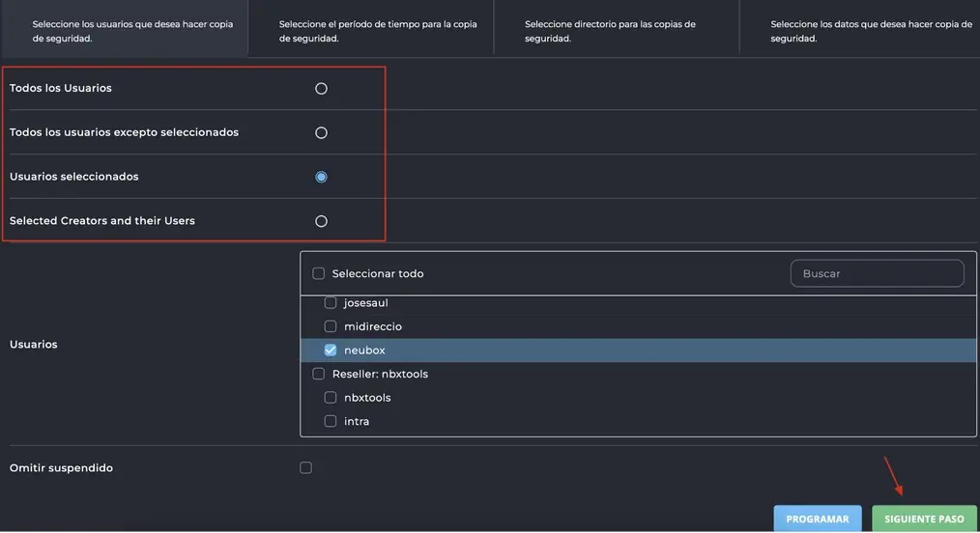Open the directorio para copias step

click(617, 29)
